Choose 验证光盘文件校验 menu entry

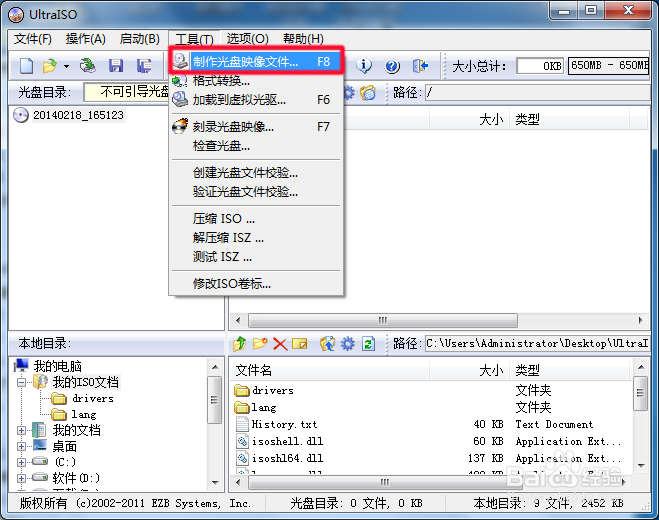click(x=256, y=192)
